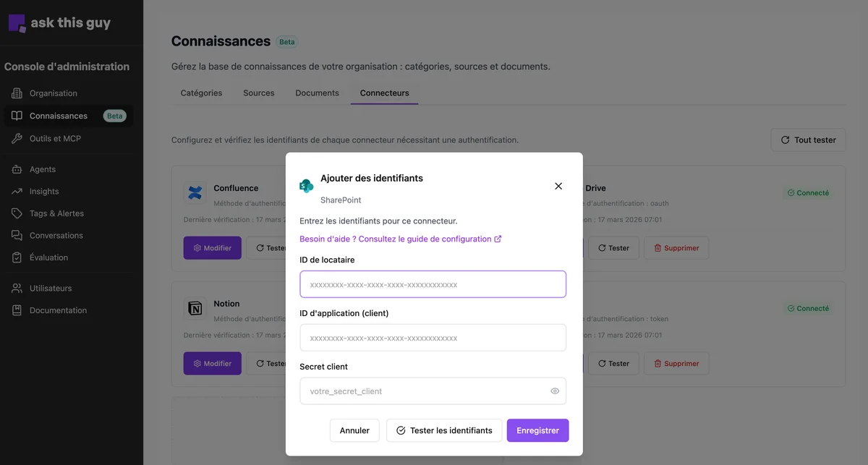Click the Outils et MCP wrench icon

[x=17, y=138]
